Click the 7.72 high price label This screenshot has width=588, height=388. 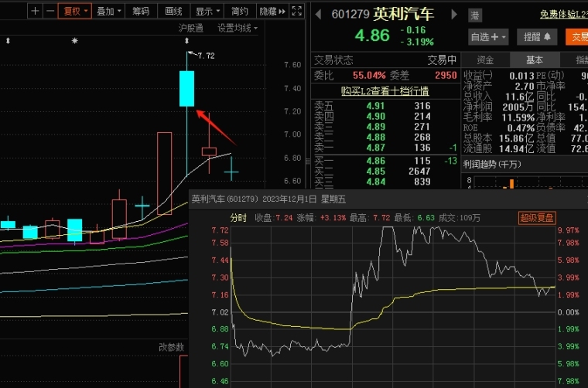pyautogui.click(x=206, y=56)
